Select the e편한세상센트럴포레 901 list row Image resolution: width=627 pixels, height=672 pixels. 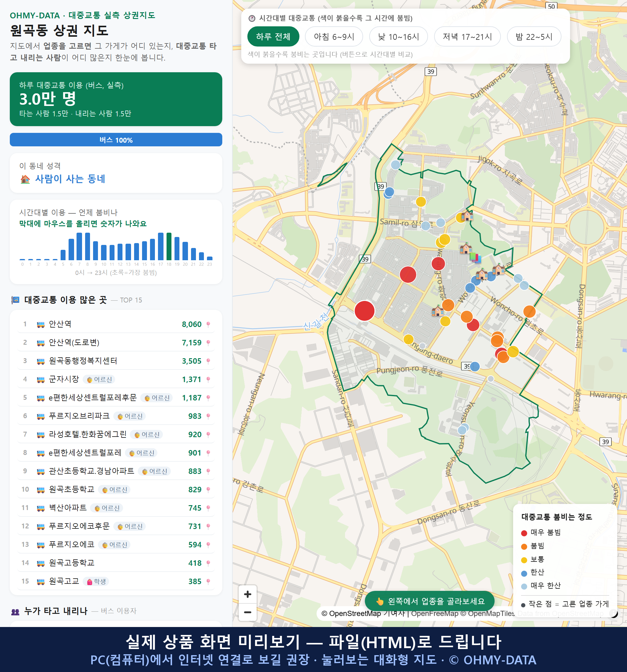pyautogui.click(x=116, y=453)
